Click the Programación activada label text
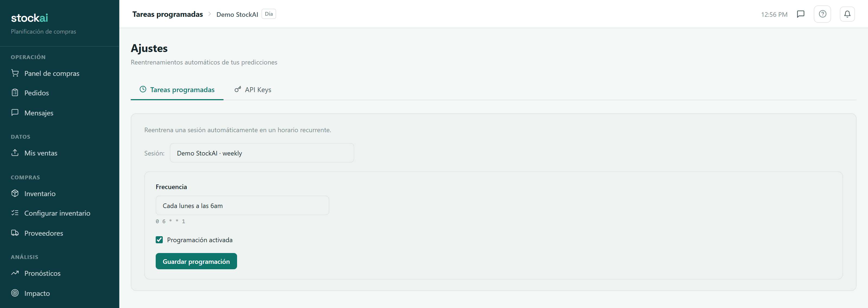This screenshot has height=308, width=868. 200,240
